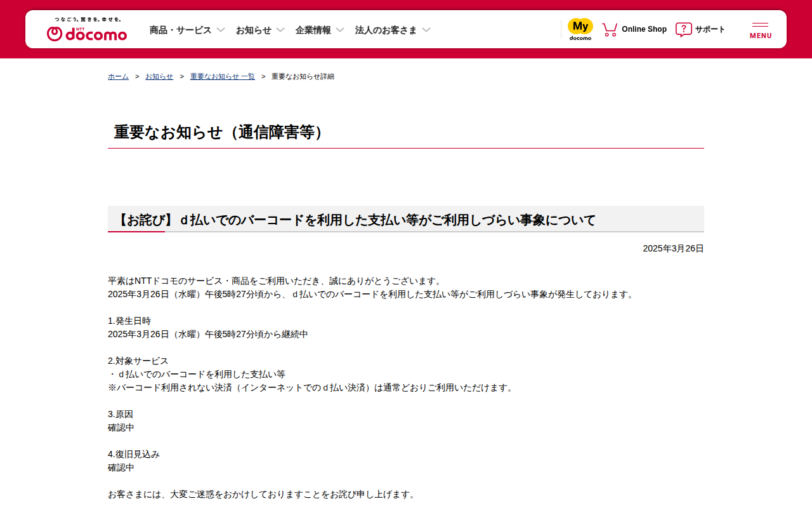Expand the chevron next to お知らせ in the header
Screen dimensions: 812x508
click(x=280, y=30)
